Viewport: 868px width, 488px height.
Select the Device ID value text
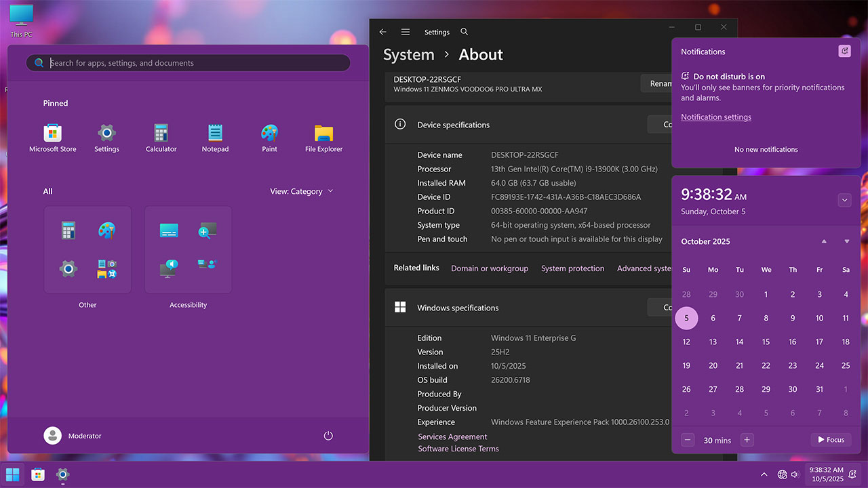(566, 197)
